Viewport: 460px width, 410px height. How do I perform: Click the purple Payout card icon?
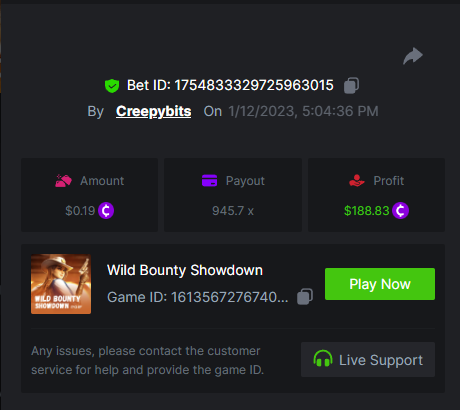coord(209,181)
